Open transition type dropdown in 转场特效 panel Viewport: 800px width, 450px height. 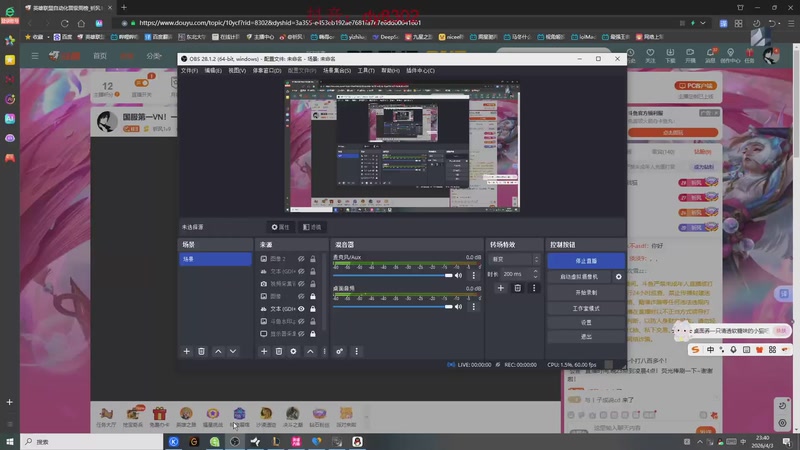click(514, 259)
